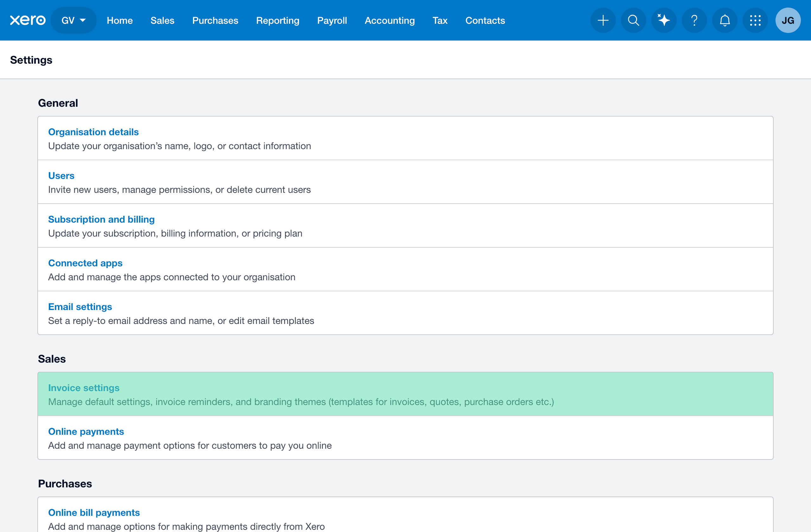
Task: Click the Xero logo
Action: pos(28,21)
